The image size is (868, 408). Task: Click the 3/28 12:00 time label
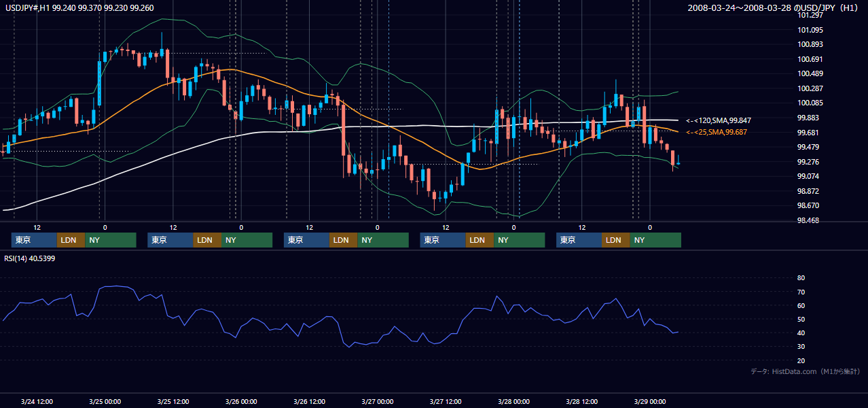pos(581,401)
